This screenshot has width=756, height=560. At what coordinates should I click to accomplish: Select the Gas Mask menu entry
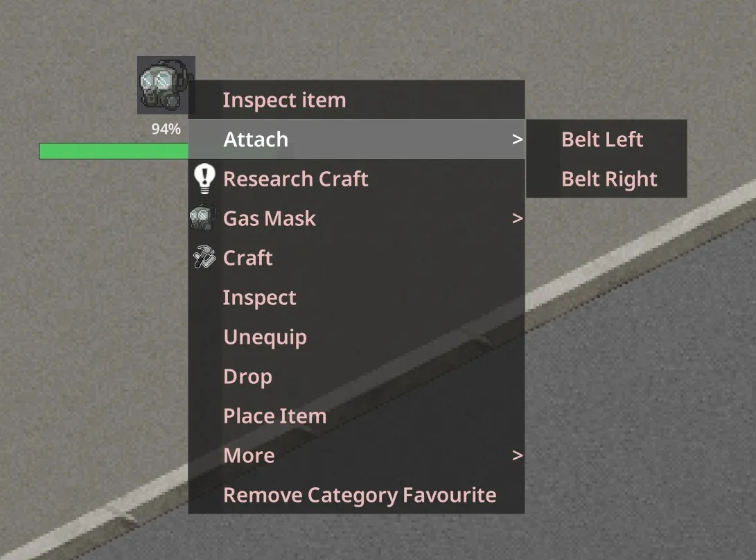tap(356, 218)
